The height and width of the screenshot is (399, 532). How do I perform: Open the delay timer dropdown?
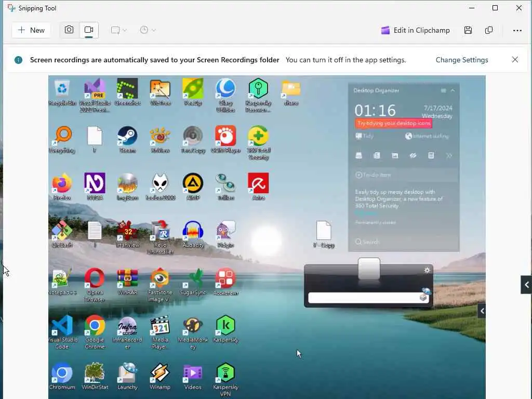[148, 30]
